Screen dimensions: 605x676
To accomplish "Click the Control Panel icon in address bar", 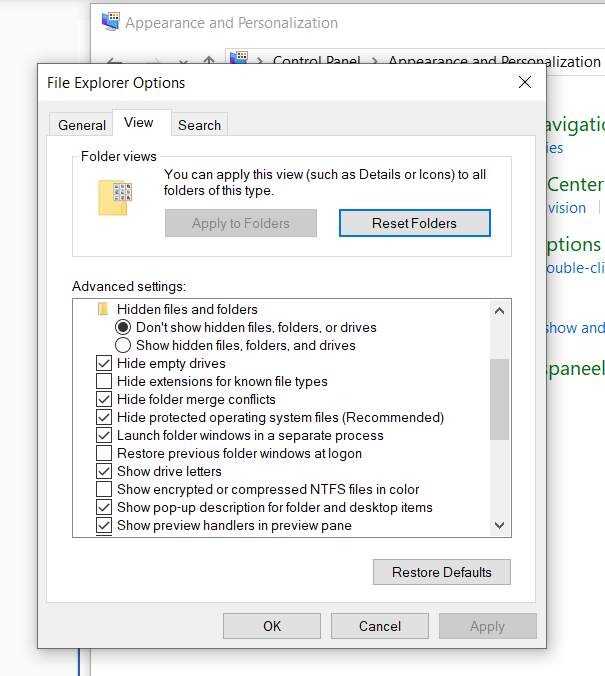I will coord(238,57).
